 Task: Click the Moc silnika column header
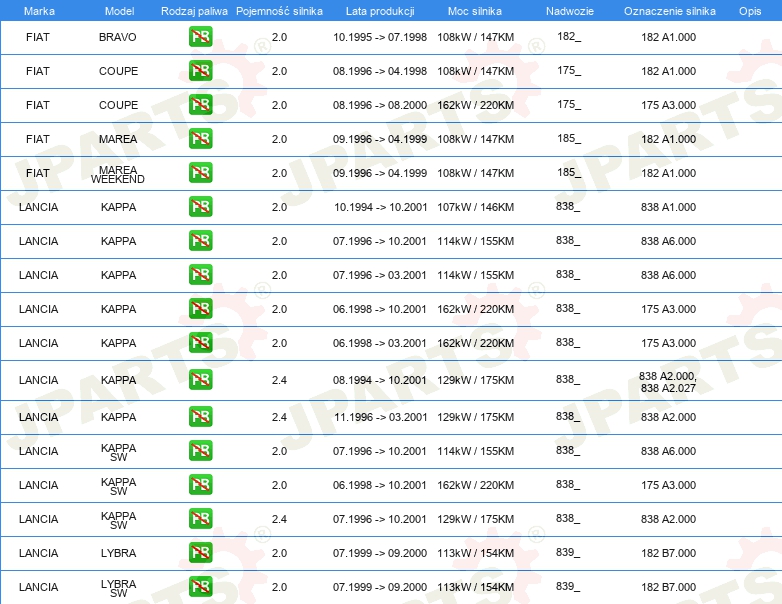pos(475,11)
